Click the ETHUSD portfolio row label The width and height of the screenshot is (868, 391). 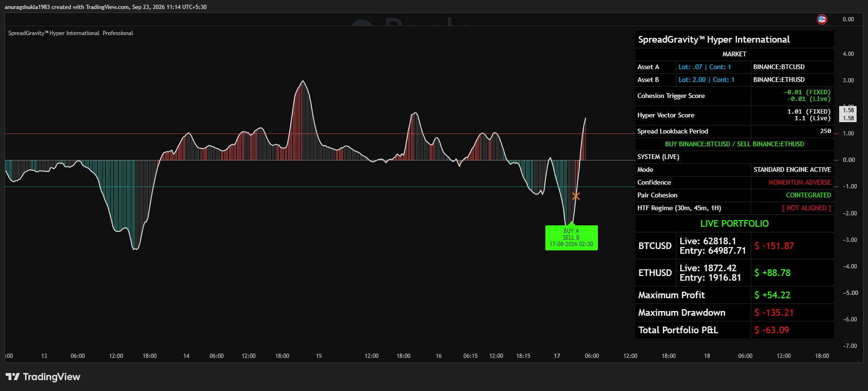(x=655, y=273)
